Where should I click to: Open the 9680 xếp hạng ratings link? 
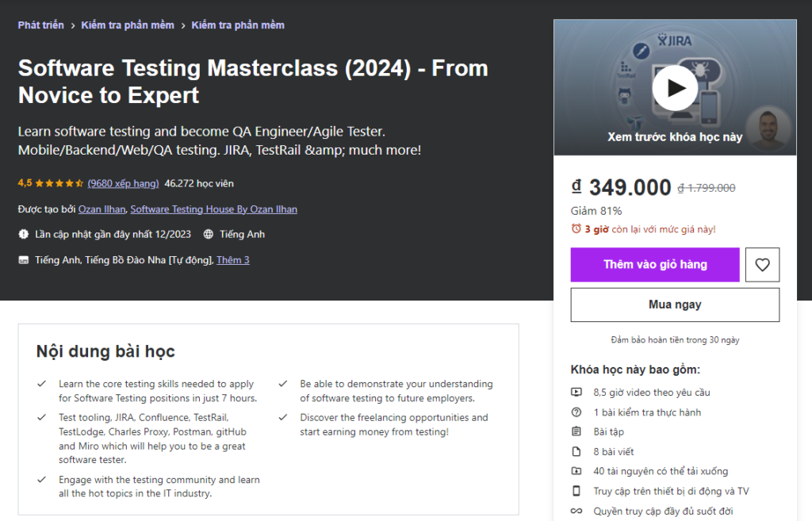123,183
